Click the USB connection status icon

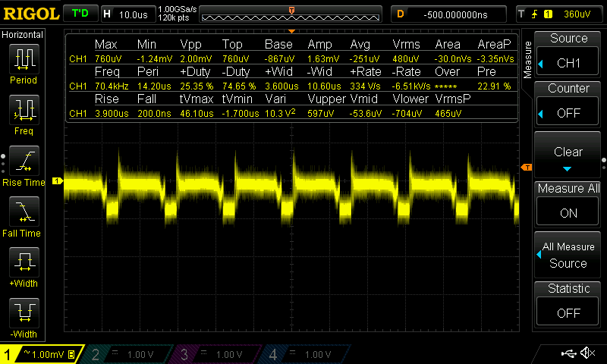(x=568, y=353)
